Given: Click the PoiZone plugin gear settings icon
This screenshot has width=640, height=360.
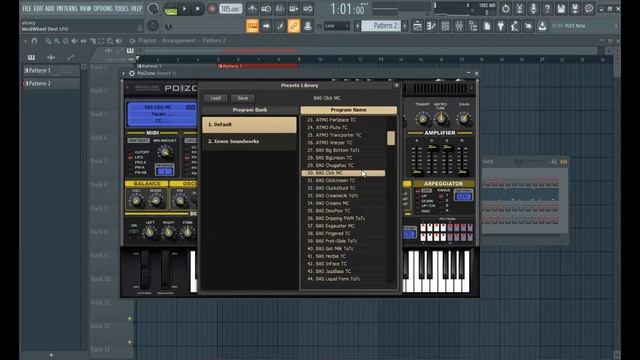Looking at the screenshot, I should pos(132,73).
